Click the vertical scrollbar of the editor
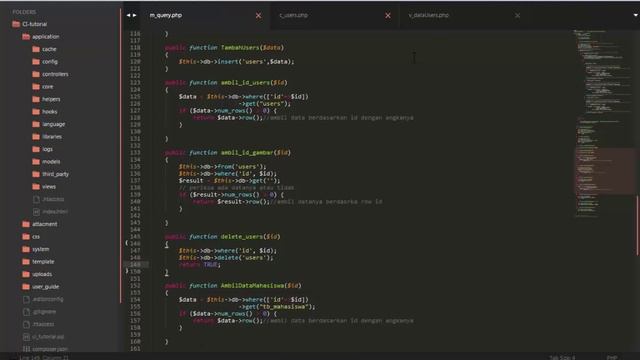This screenshot has width=640, height=360. coord(637,226)
